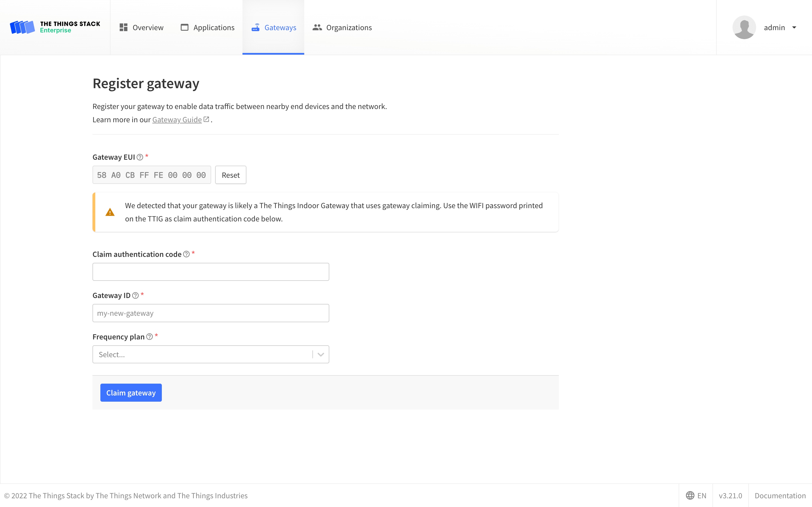This screenshot has height=507, width=812.
Task: Open the Gateway EUI help tooltip icon
Action: tap(140, 157)
